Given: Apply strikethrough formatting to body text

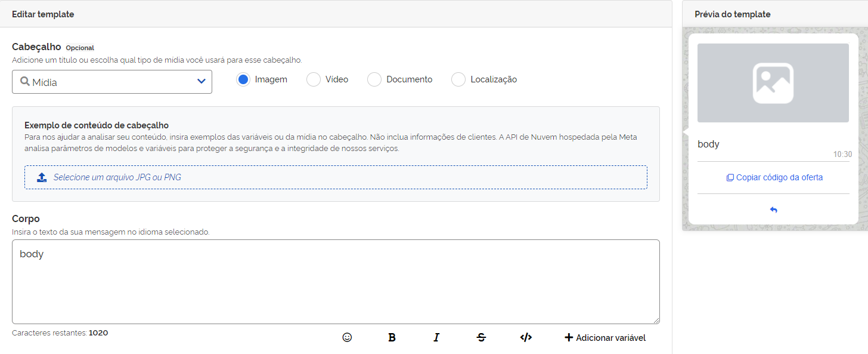Looking at the screenshot, I should point(481,337).
